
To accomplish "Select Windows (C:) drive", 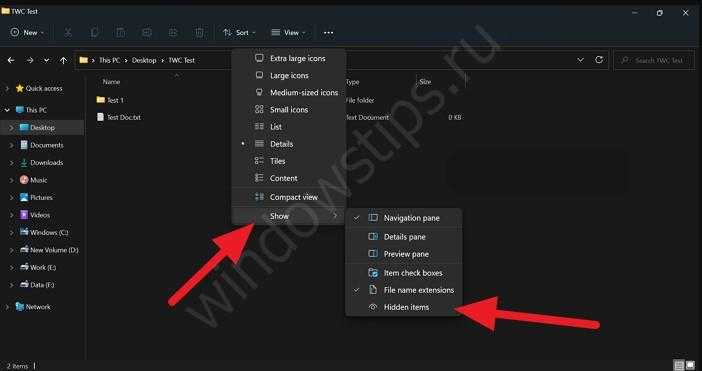I will [x=49, y=232].
